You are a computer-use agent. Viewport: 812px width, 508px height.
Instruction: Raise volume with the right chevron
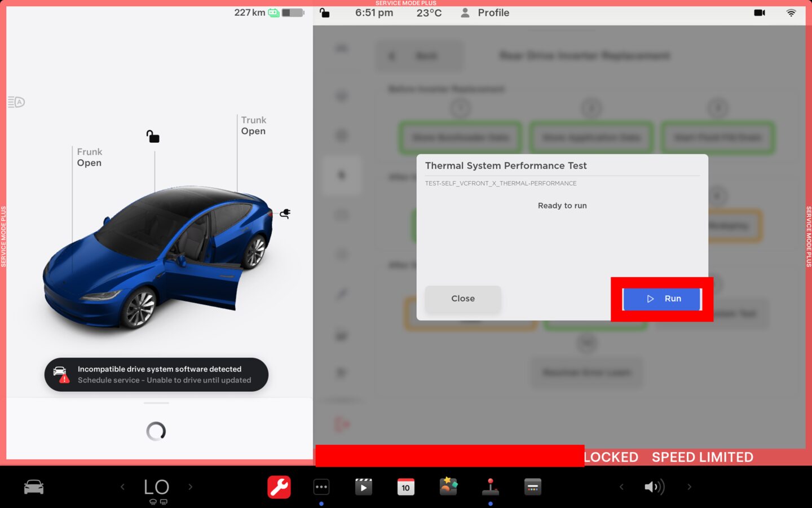click(x=689, y=487)
